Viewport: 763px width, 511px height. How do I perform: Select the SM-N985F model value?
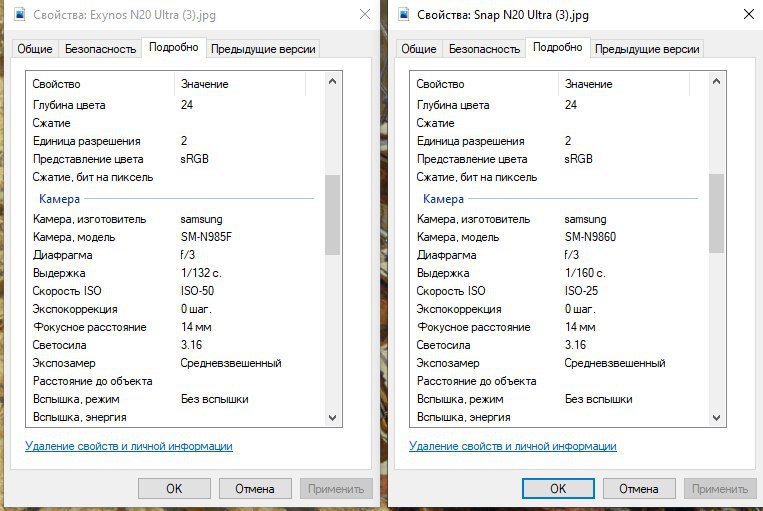coord(206,237)
